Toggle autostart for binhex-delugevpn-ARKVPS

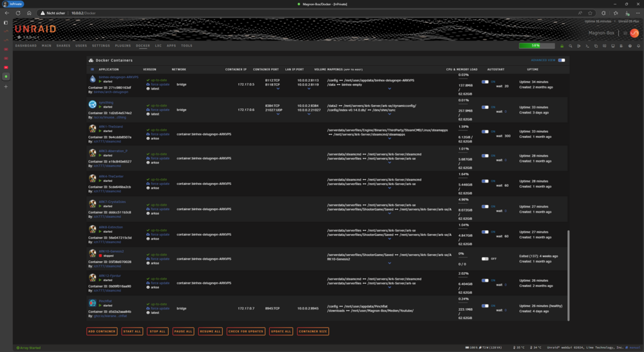click(x=485, y=82)
